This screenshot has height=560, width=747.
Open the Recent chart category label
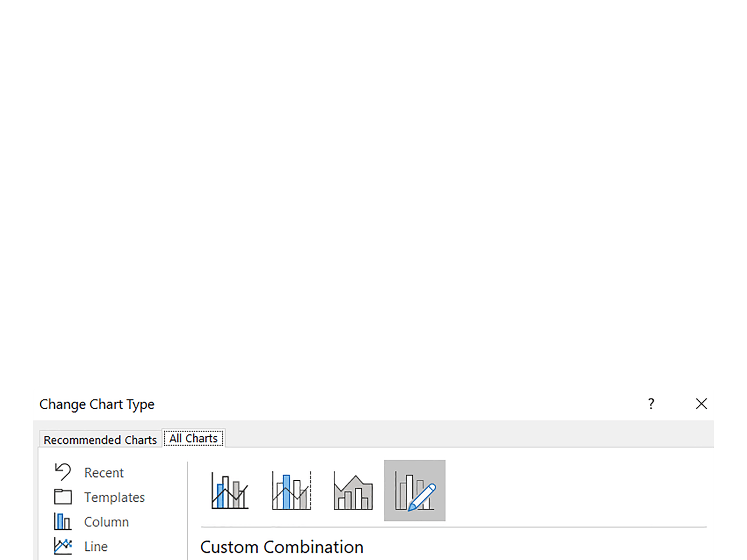click(x=104, y=473)
